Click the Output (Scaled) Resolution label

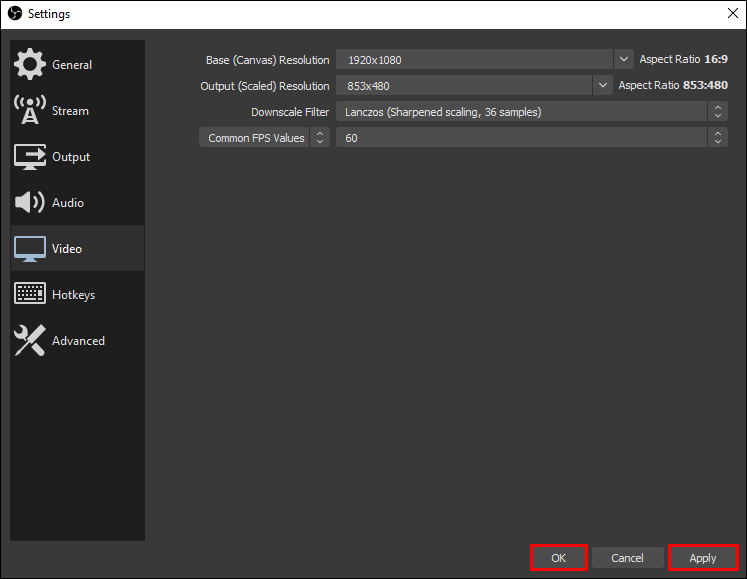coord(264,86)
